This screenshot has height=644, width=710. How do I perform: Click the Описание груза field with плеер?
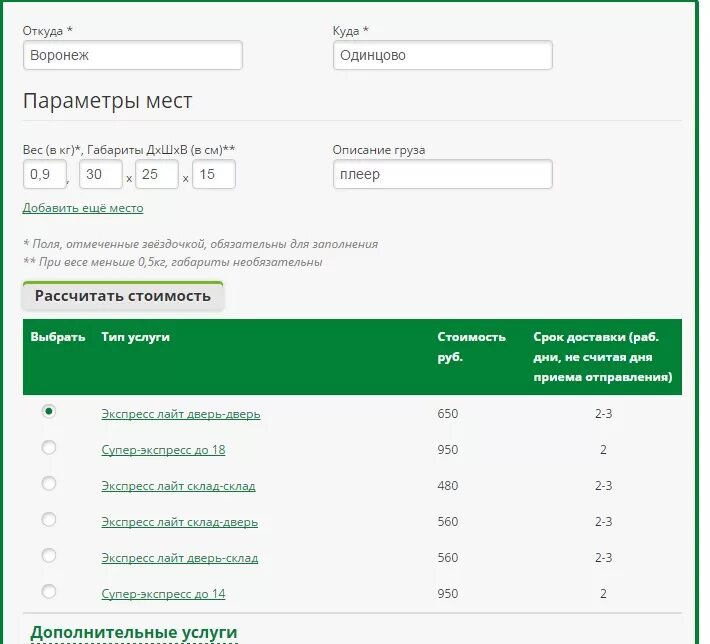click(442, 174)
